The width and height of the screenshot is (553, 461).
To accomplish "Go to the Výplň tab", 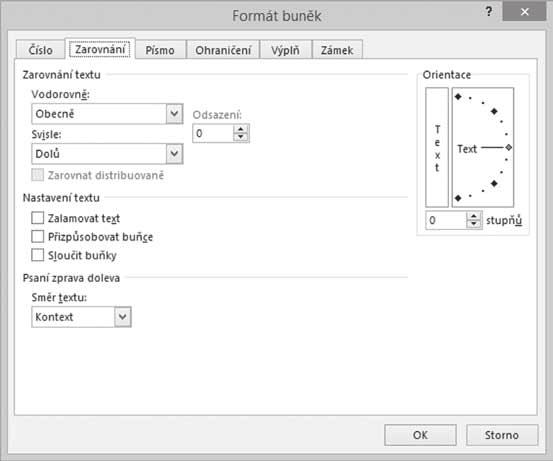I will [285, 50].
